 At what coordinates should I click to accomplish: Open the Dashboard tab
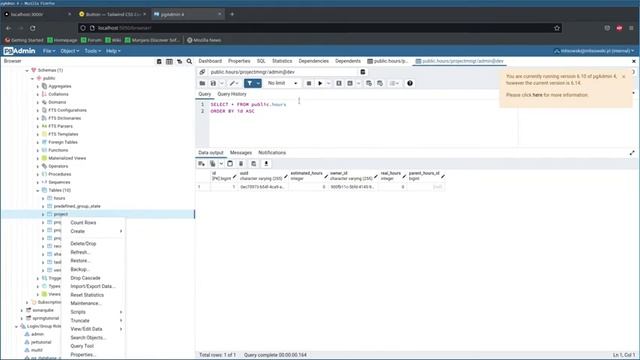tap(210, 61)
